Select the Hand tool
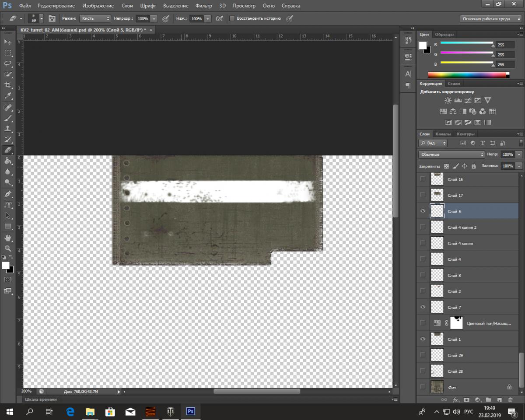This screenshot has width=525, height=420. pos(8,238)
